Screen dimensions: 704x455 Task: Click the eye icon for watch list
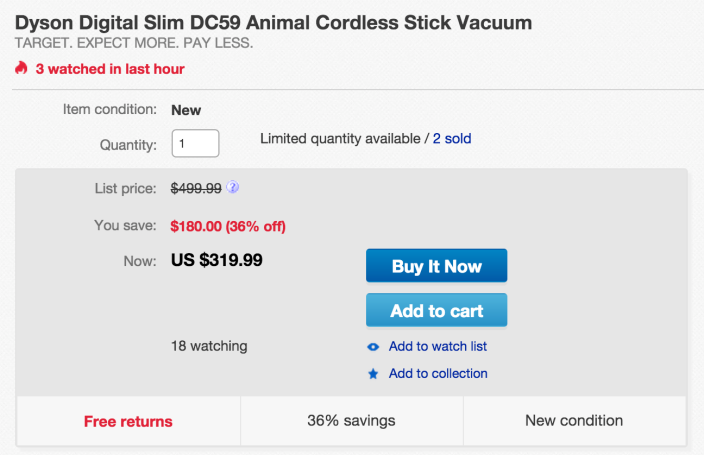click(373, 347)
